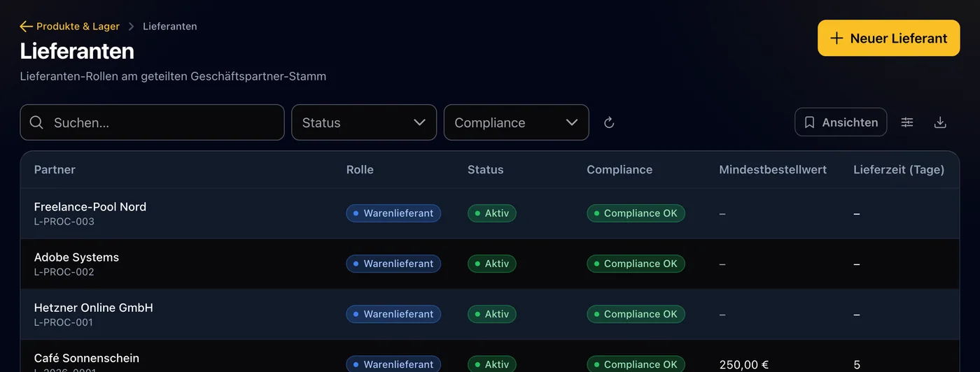The image size is (980, 372).
Task: Expand the Compliance filter dropdown
Action: (x=517, y=122)
